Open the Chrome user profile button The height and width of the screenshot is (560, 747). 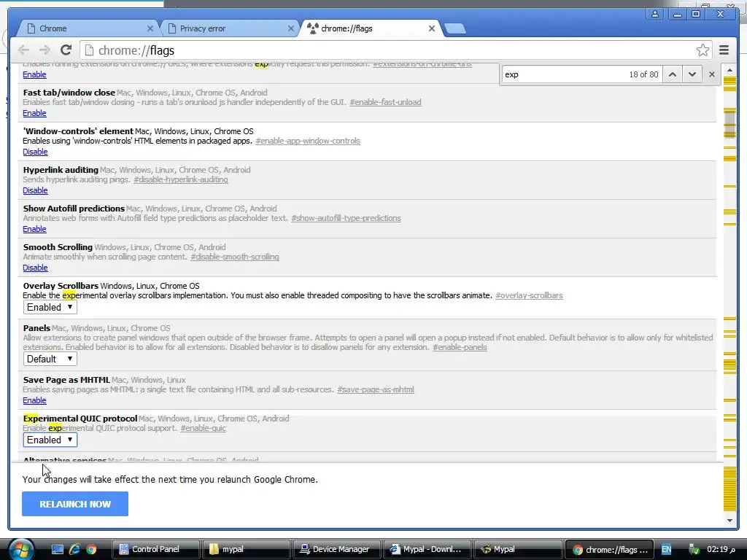pos(655,15)
